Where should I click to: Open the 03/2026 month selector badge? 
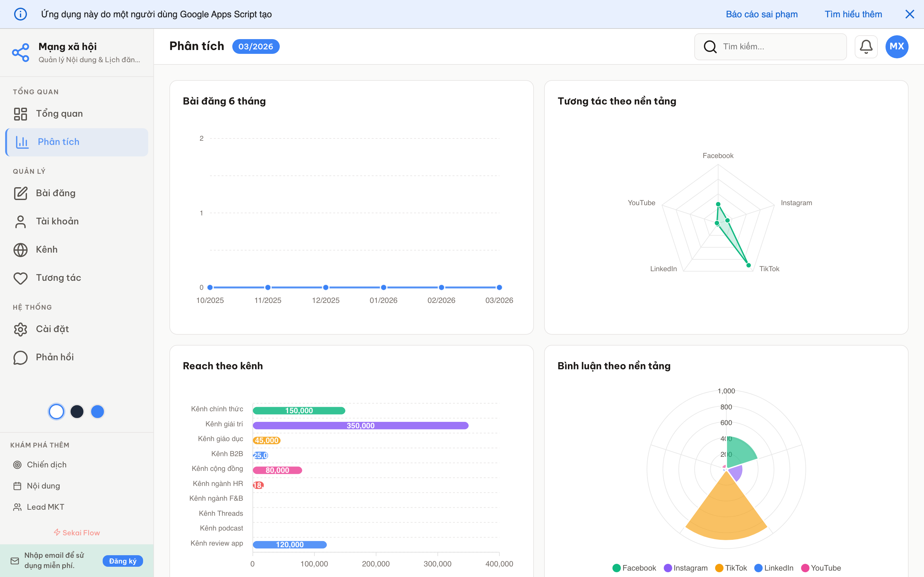[255, 46]
